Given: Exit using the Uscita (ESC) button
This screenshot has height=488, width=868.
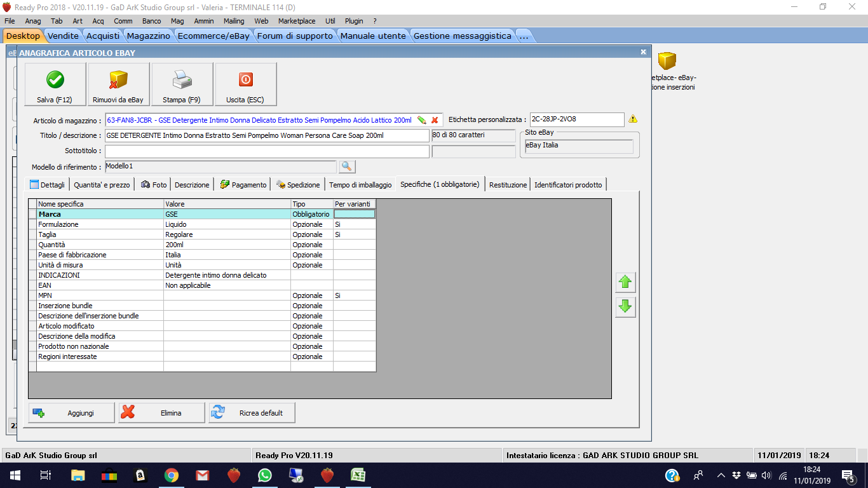Looking at the screenshot, I should coord(246,84).
